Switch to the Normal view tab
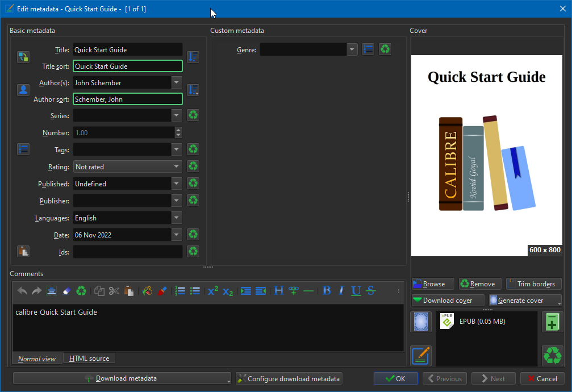 click(37, 358)
